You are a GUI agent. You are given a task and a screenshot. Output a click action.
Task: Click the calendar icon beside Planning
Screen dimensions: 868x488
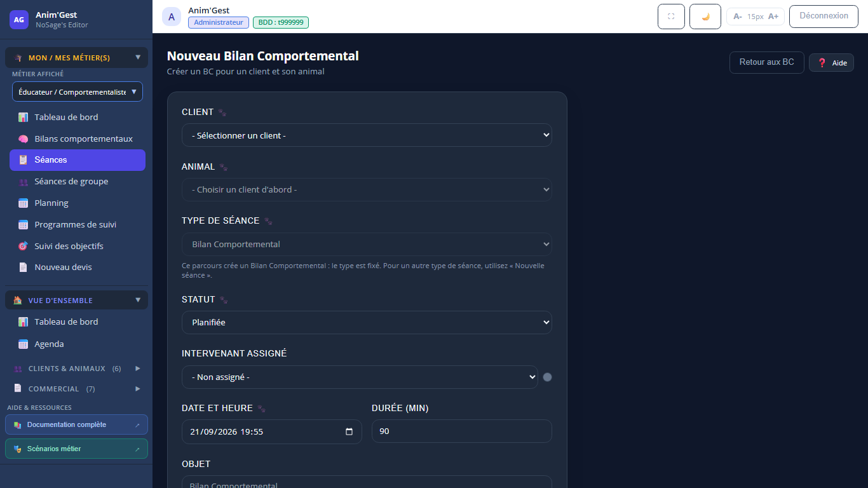click(23, 203)
